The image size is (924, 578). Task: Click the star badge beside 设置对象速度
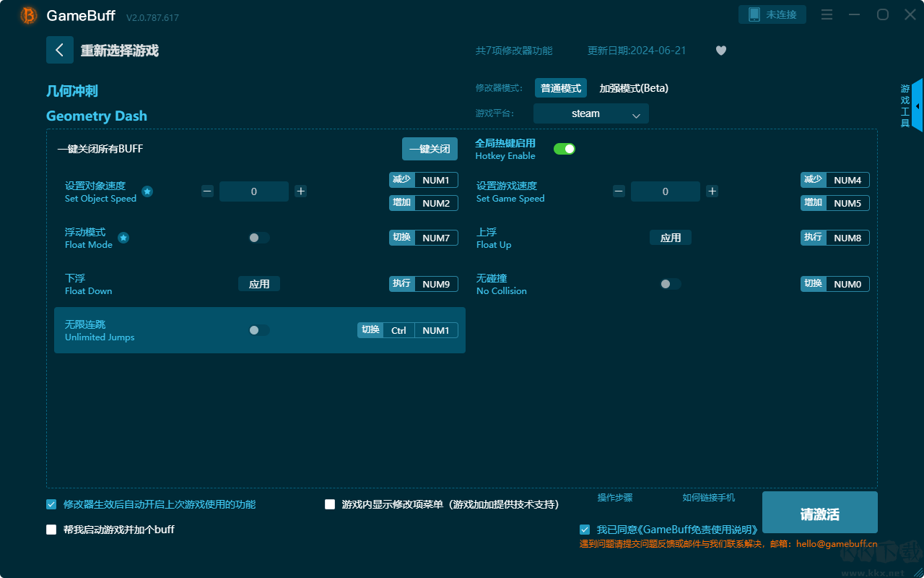(x=147, y=191)
